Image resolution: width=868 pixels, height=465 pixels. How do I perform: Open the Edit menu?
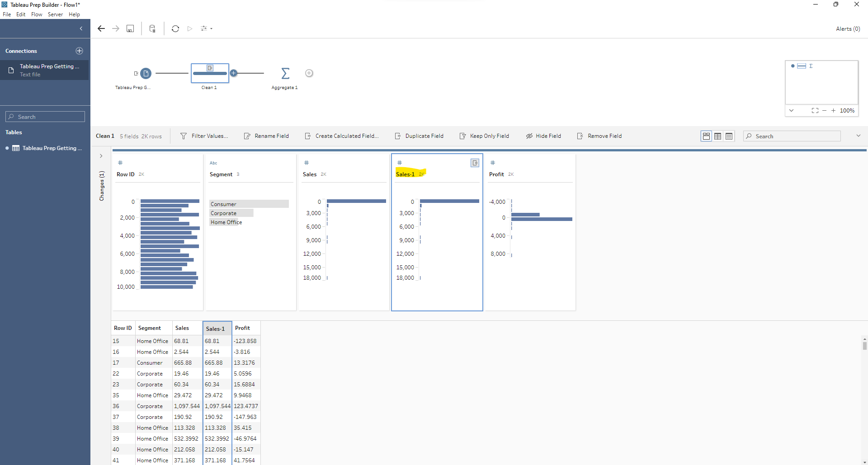[x=21, y=14]
